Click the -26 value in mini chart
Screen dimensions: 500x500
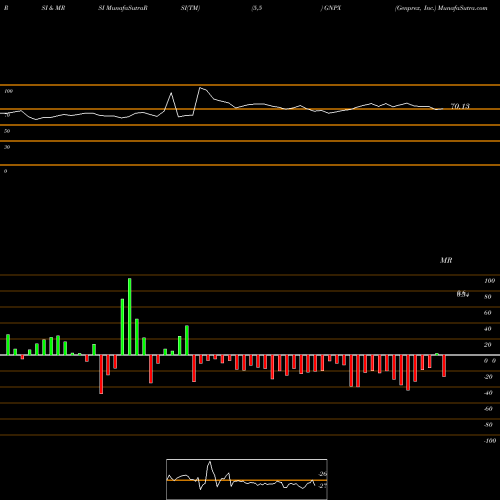[322, 474]
